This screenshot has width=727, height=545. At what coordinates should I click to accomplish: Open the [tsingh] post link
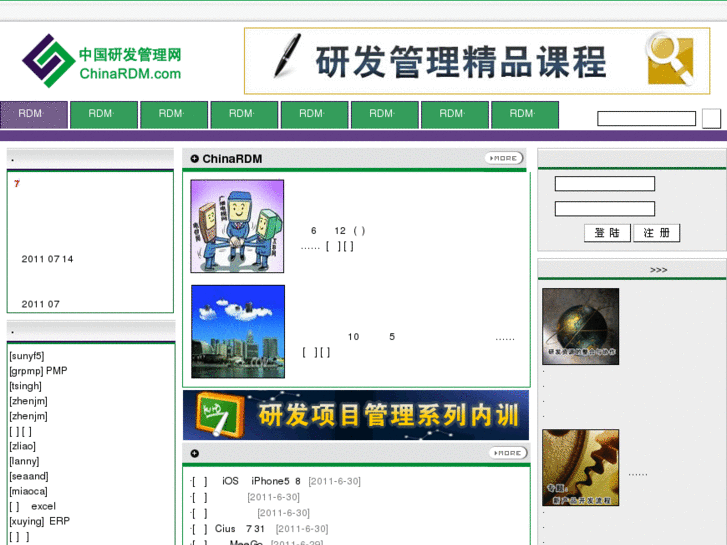26,386
